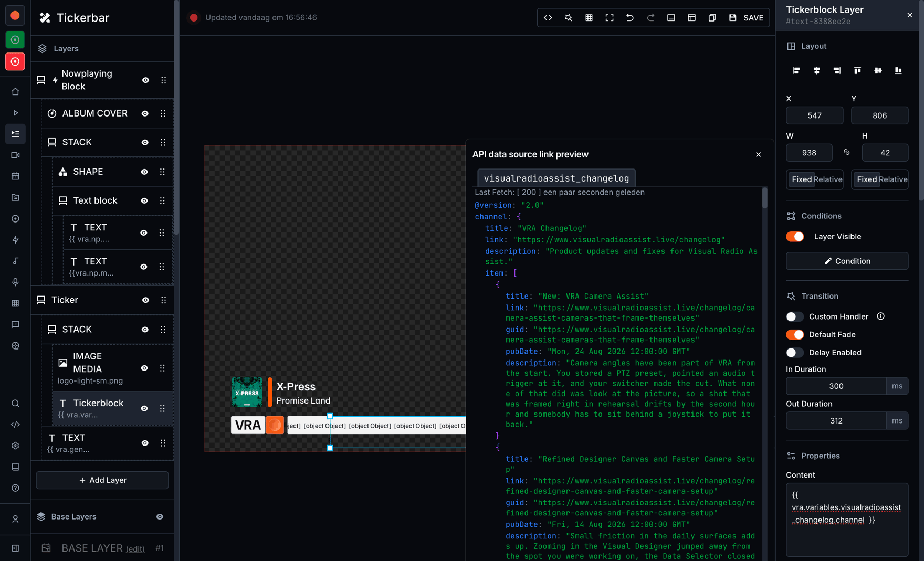Screen dimensions: 924x561
Task: Click the fullscreen frame toolbar icon
Action: point(610,18)
